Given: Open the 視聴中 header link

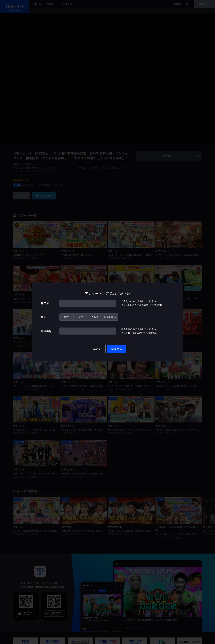Looking at the screenshot, I should click(177, 4).
